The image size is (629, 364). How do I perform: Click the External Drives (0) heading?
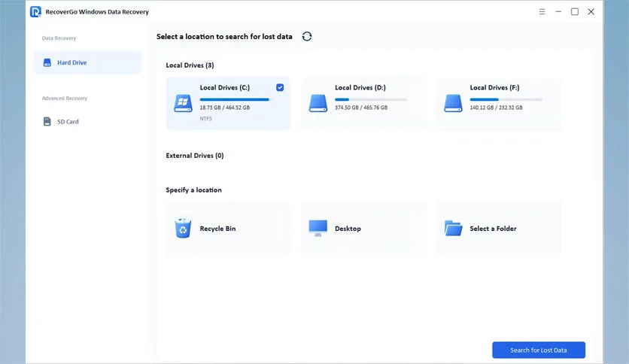pyautogui.click(x=195, y=156)
